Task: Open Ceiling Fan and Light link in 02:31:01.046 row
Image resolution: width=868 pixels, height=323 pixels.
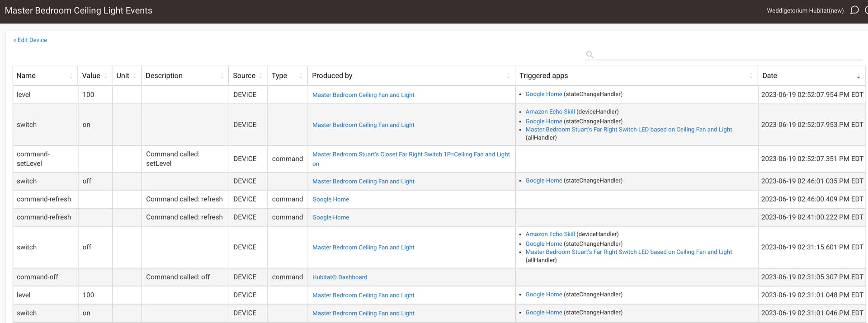Action: pos(363,313)
